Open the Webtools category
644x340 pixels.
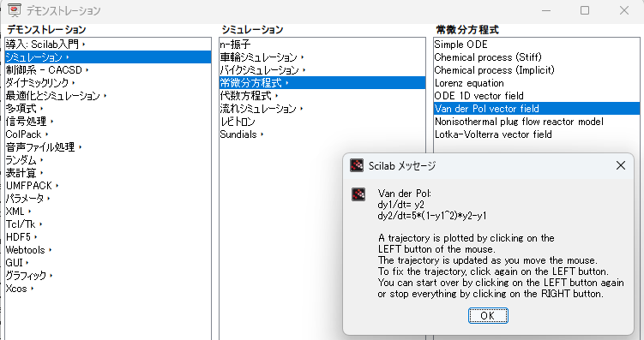coord(108,250)
